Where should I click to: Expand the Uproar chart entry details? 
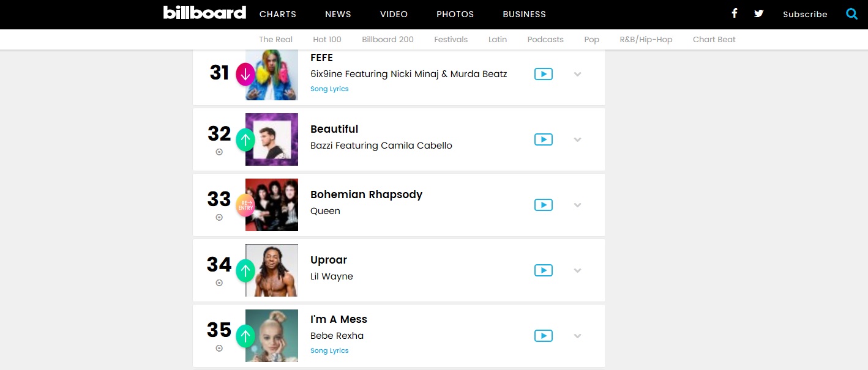pos(577,270)
